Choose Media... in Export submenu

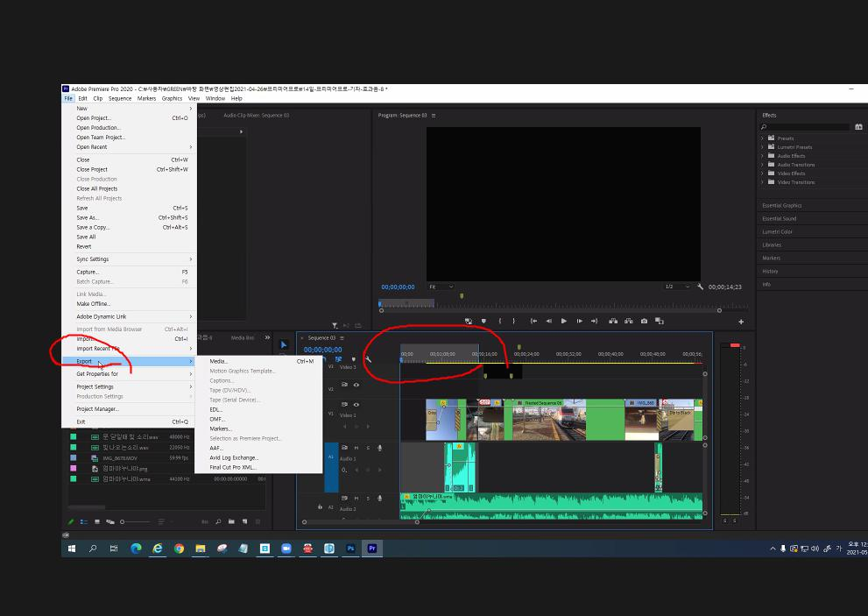pyautogui.click(x=258, y=361)
